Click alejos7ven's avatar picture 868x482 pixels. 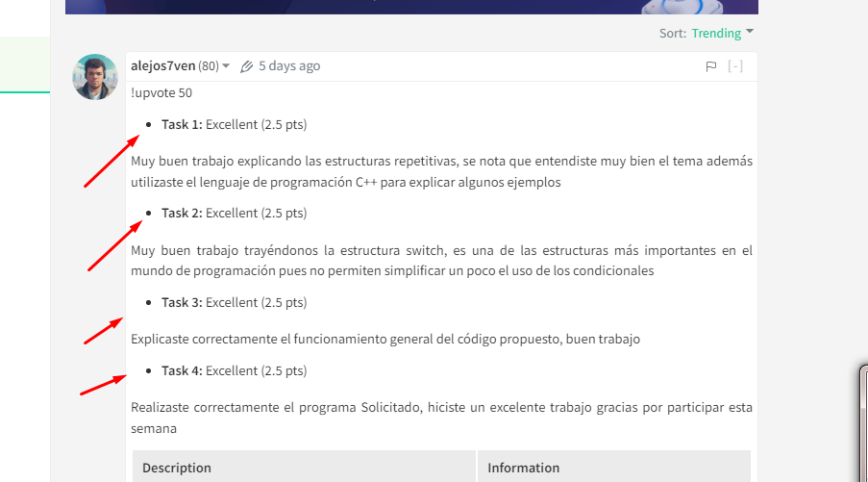(x=94, y=77)
